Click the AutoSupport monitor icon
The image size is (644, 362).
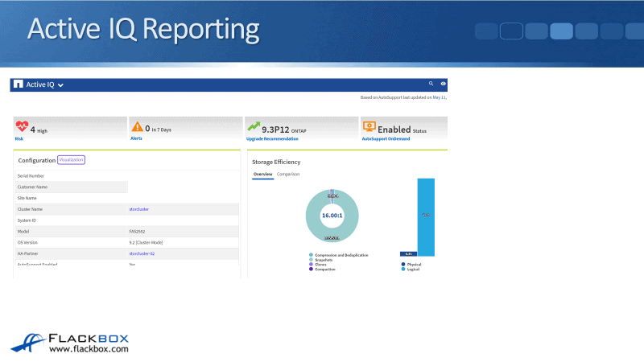(369, 127)
